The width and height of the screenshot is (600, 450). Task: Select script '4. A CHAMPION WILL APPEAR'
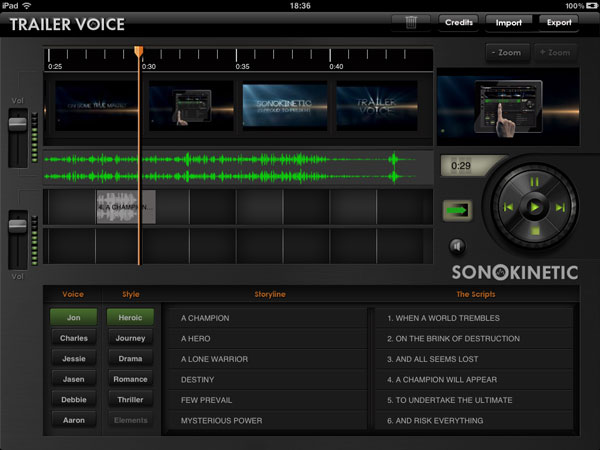pyautogui.click(x=474, y=380)
